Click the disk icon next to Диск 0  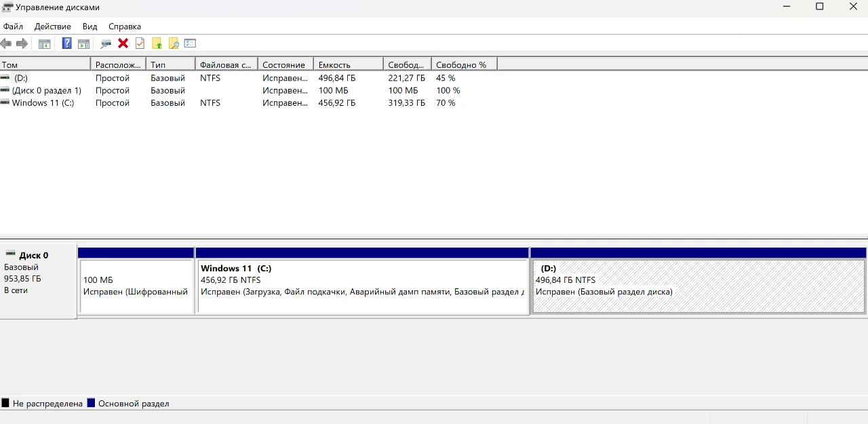(x=10, y=254)
